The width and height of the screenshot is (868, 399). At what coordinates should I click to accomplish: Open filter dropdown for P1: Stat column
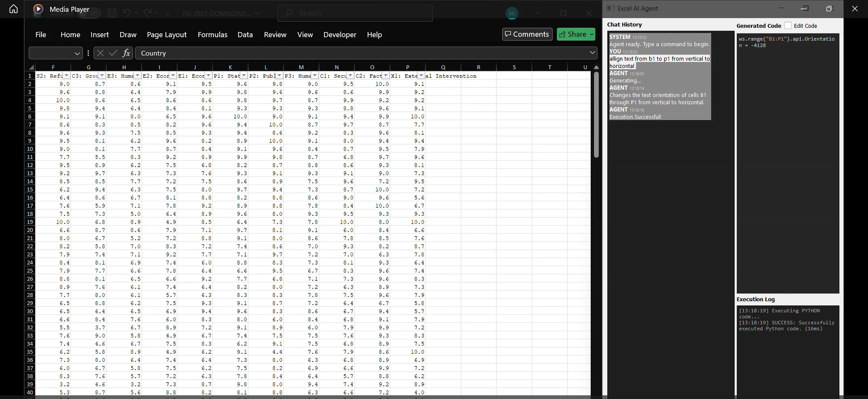(x=244, y=76)
